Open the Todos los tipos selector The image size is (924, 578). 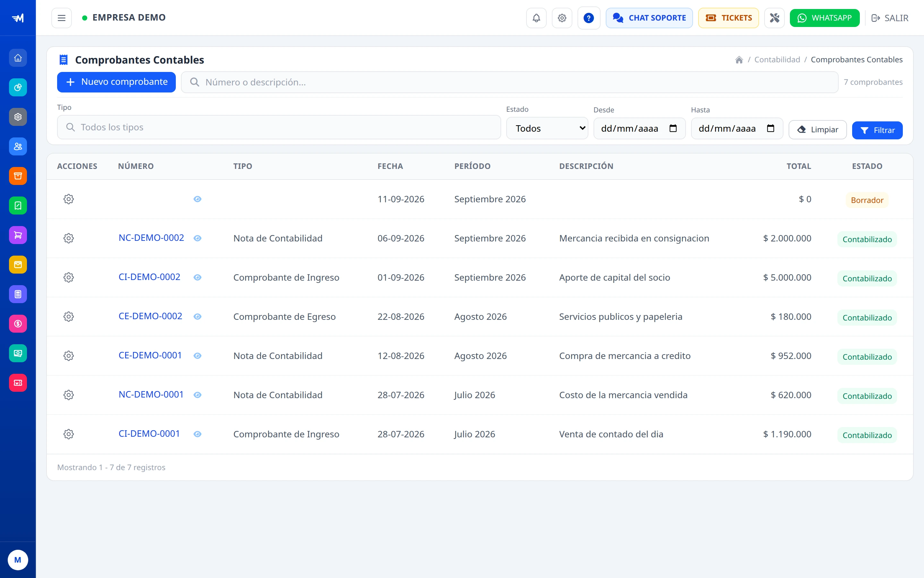click(279, 127)
